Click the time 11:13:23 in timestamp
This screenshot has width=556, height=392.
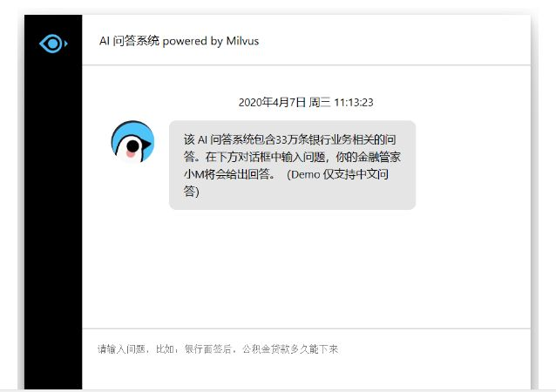click(354, 103)
